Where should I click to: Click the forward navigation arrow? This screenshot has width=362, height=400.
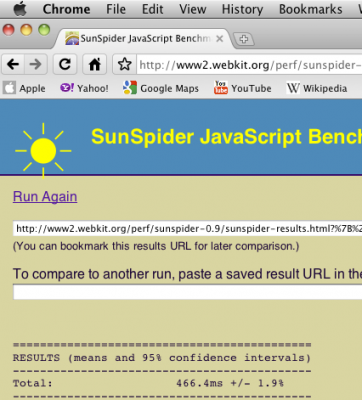click(x=36, y=64)
